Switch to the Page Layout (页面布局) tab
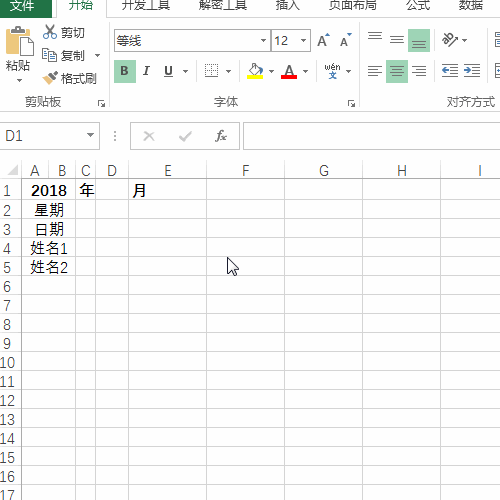This screenshot has height=500, width=500. pos(353,5)
